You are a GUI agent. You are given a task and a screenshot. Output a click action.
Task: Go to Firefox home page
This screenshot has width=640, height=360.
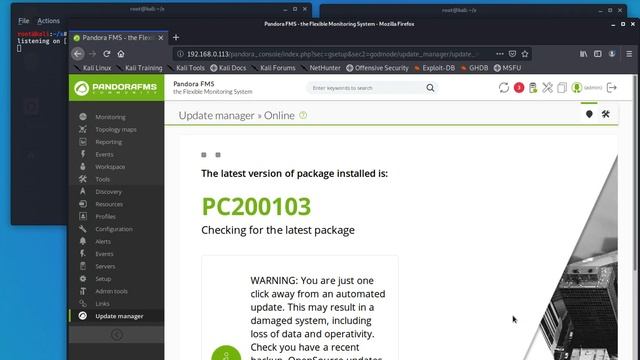coord(121,54)
